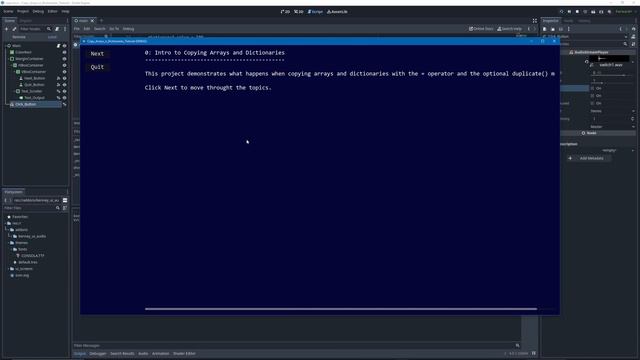Toggle visibility of the ColorRect node
This screenshot has height=360, width=640.
click(64, 52)
